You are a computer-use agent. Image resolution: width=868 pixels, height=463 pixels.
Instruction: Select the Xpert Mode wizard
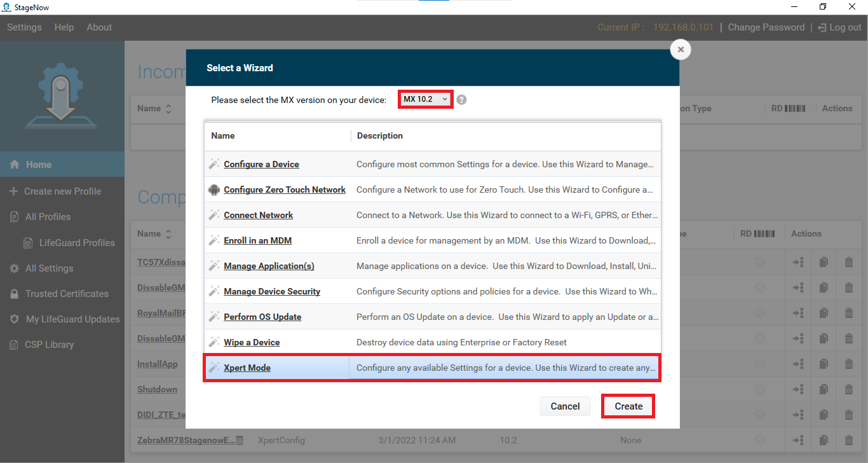coord(247,368)
